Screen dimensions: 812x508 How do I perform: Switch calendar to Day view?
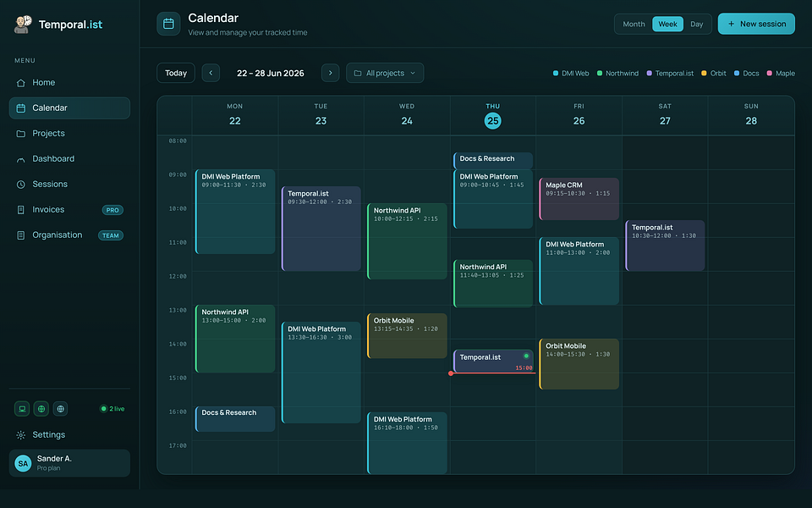tap(696, 24)
